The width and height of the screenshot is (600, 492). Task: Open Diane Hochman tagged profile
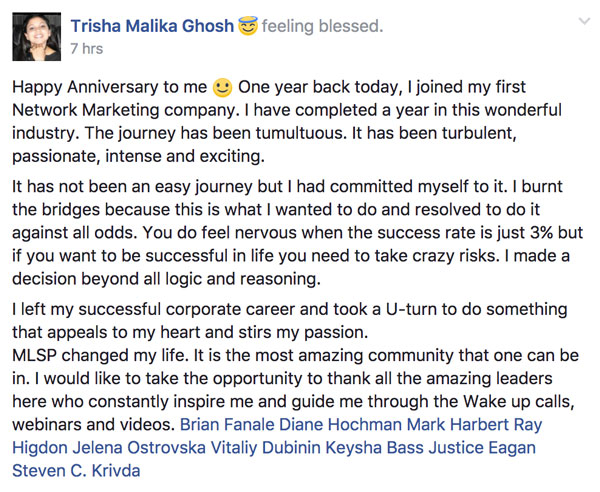point(341,425)
